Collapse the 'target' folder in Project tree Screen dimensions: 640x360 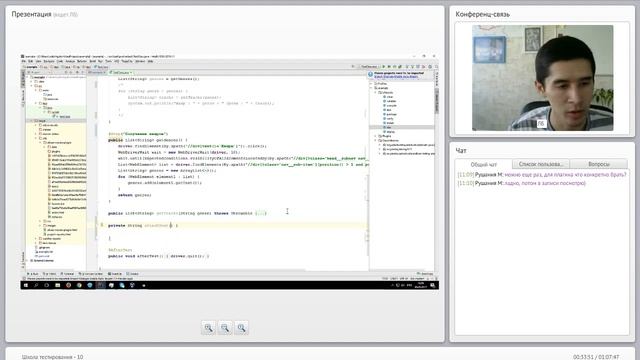tap(32, 121)
